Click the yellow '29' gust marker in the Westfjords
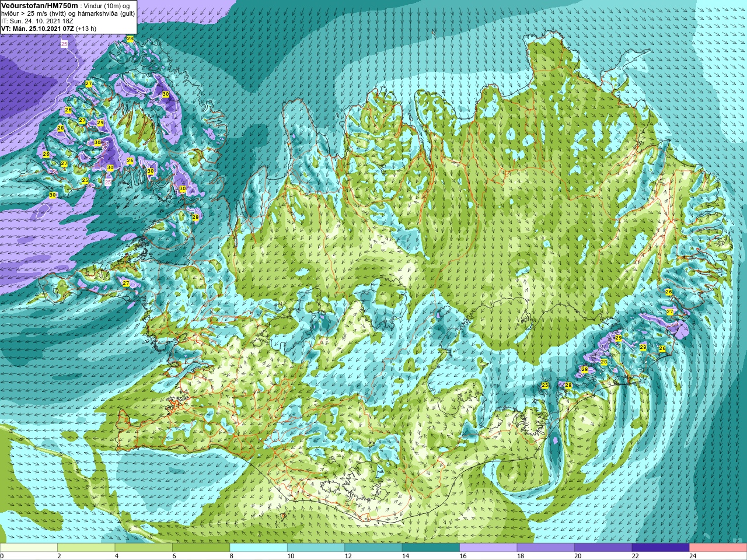This screenshot has width=747, height=560. pos(100,123)
